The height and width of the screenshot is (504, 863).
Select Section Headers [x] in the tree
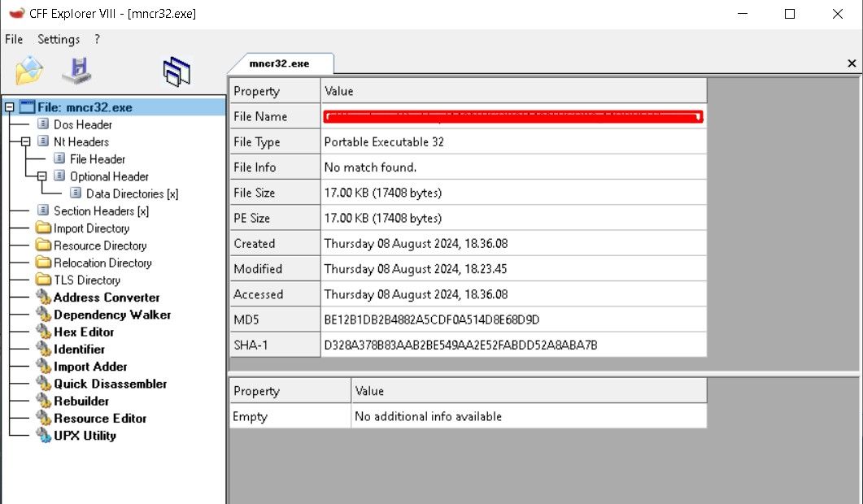click(x=101, y=211)
